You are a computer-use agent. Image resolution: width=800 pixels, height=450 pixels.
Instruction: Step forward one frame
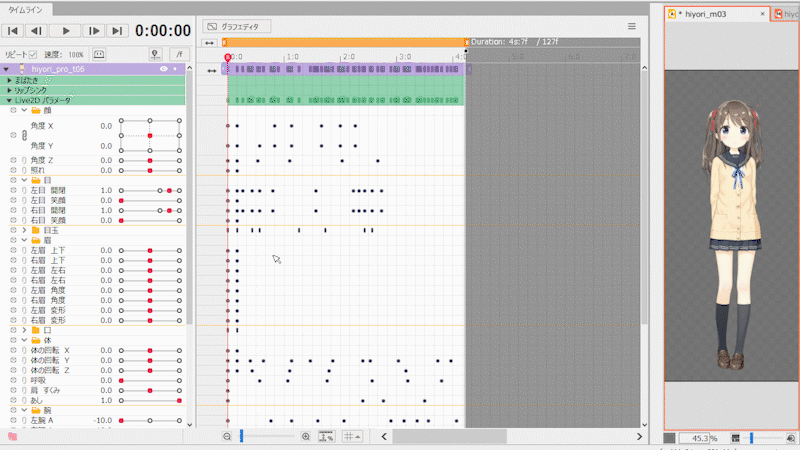tap(93, 31)
